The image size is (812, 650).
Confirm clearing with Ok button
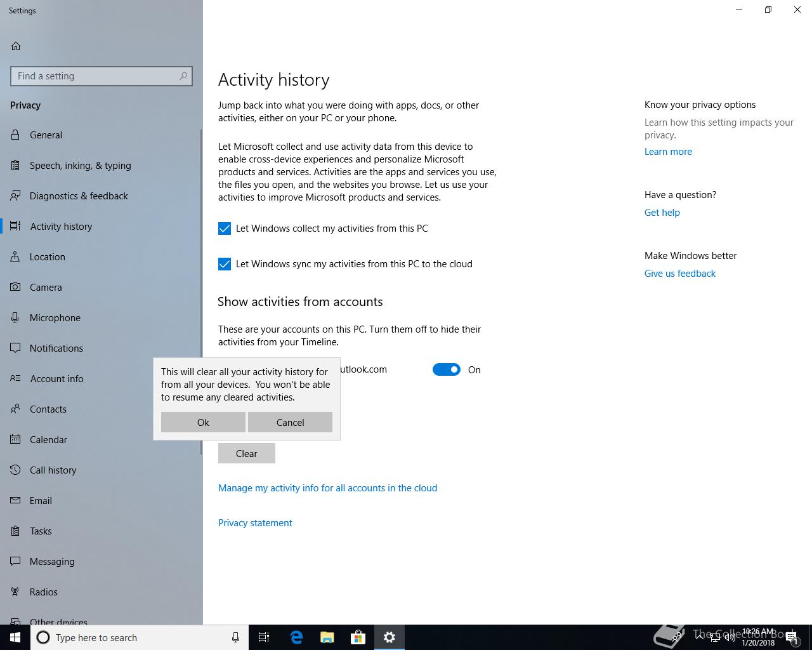[x=203, y=422]
